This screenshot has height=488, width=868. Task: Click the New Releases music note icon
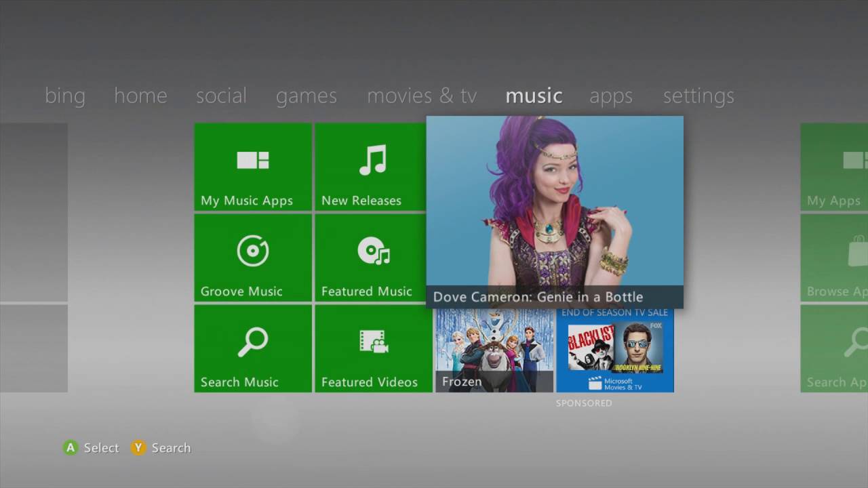(373, 161)
